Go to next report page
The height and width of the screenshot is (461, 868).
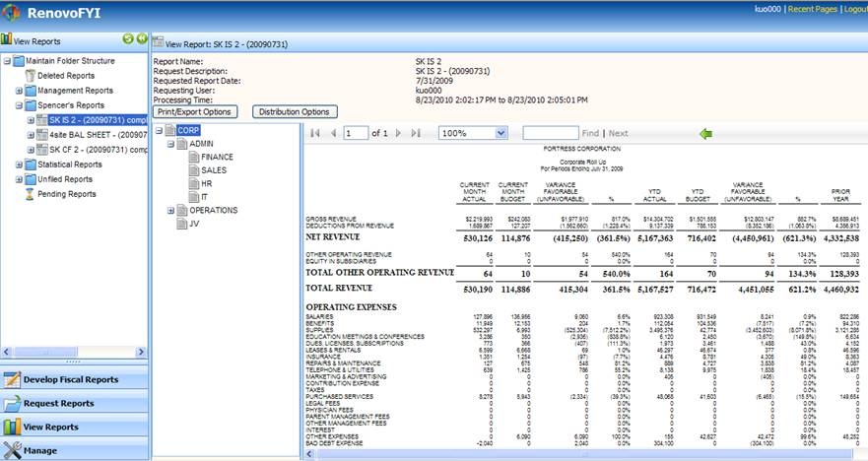point(399,133)
